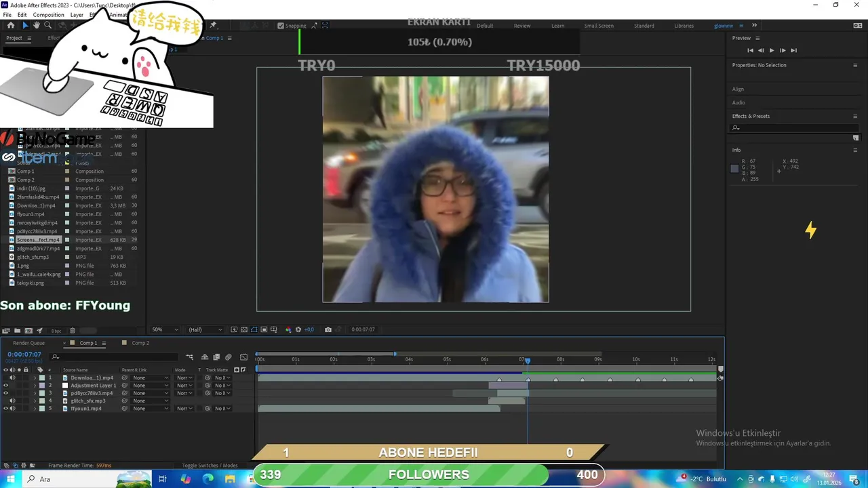Open the File menu
Image resolution: width=868 pixels, height=488 pixels.
tap(7, 15)
